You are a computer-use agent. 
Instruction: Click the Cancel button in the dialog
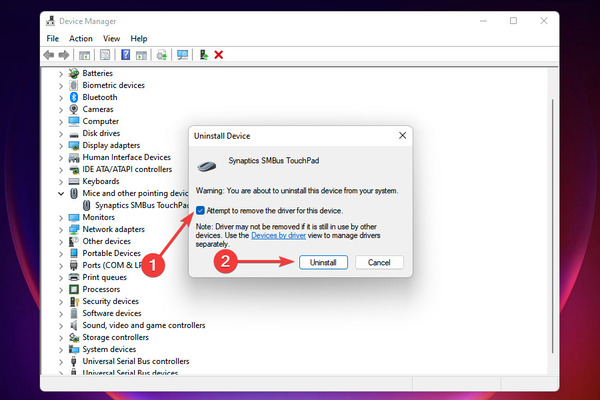click(379, 263)
